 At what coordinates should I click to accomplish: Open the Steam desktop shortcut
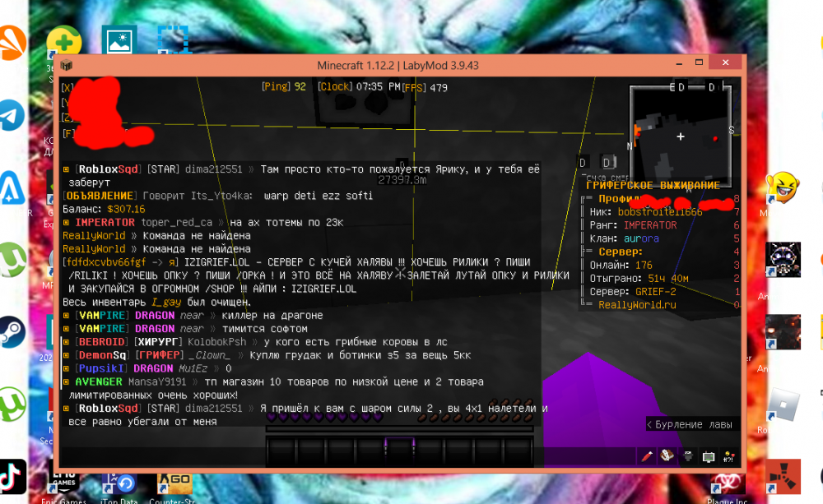pos(12,332)
